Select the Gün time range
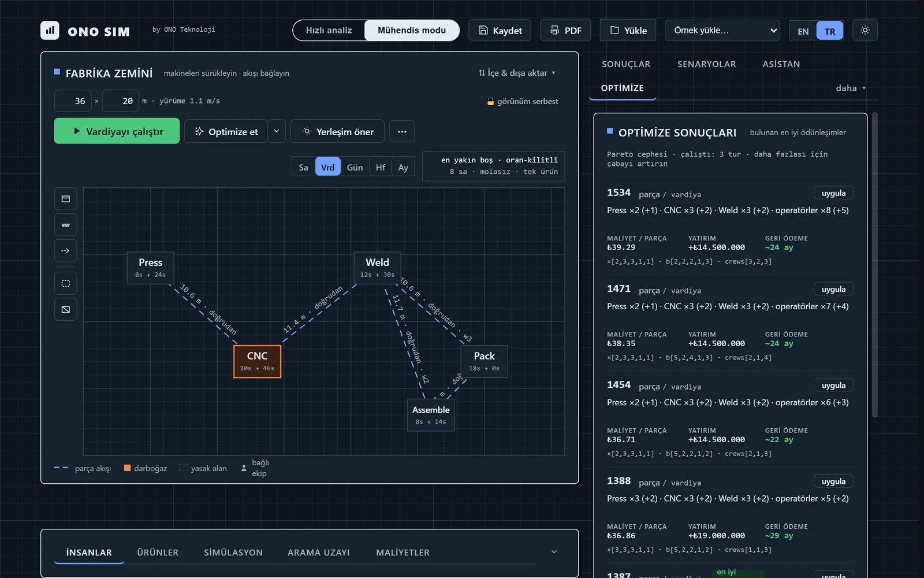 pos(355,167)
